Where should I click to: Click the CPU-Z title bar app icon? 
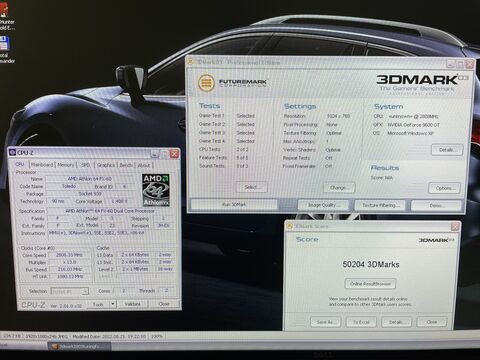[13, 153]
